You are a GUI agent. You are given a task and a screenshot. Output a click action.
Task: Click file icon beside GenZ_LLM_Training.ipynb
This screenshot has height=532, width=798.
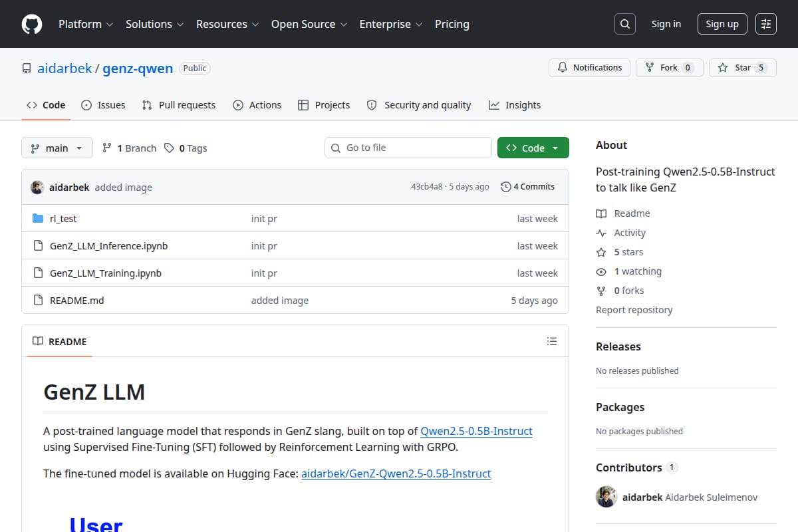[x=38, y=273]
